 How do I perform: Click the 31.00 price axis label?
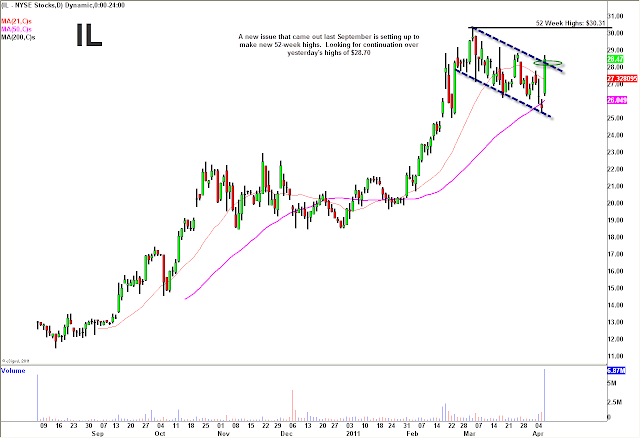point(616,16)
